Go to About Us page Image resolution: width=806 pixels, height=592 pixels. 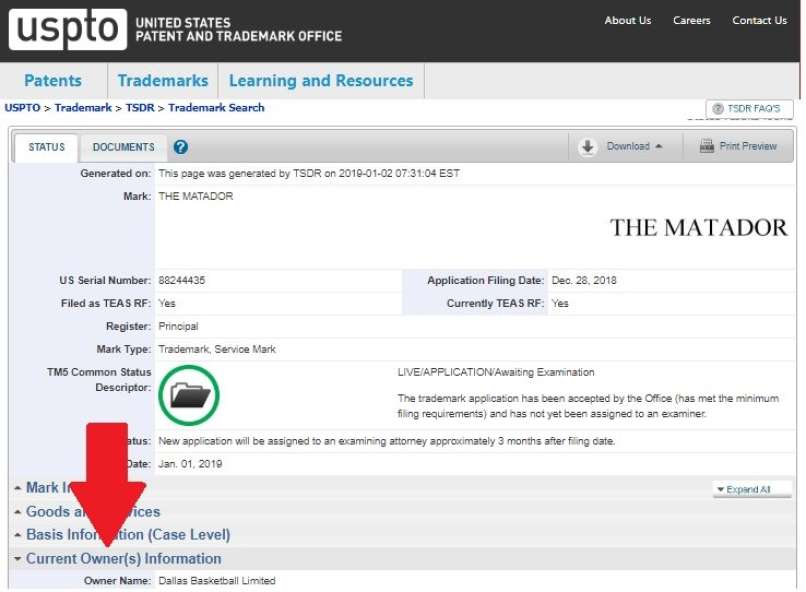[628, 21]
